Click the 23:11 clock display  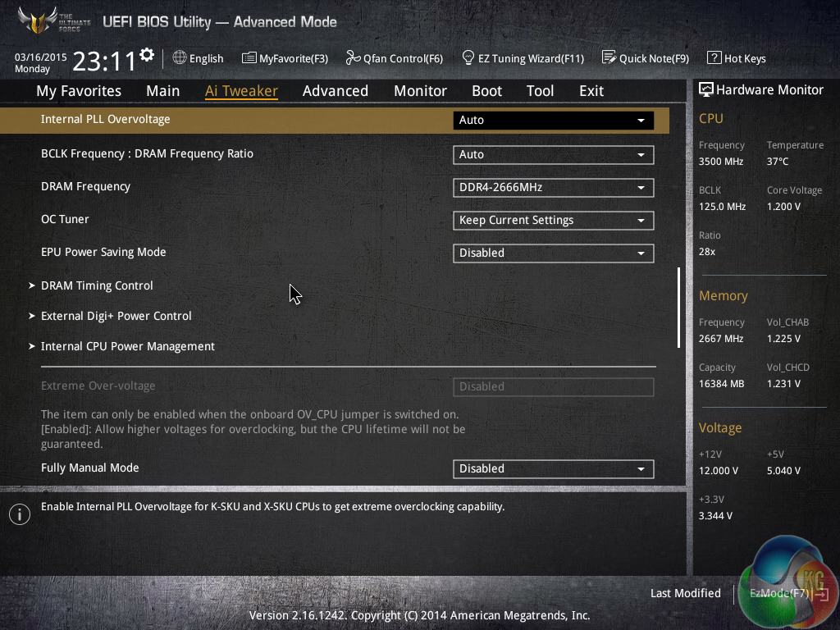(x=104, y=61)
